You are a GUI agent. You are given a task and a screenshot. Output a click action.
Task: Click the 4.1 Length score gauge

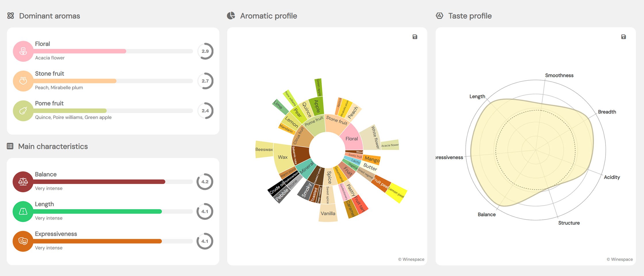pos(205,212)
